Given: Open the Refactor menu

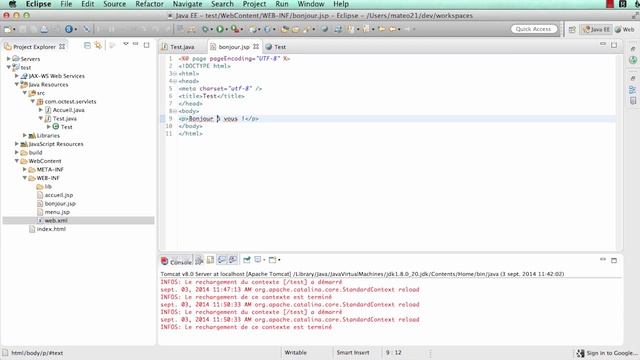Looking at the screenshot, I should [x=149, y=4].
